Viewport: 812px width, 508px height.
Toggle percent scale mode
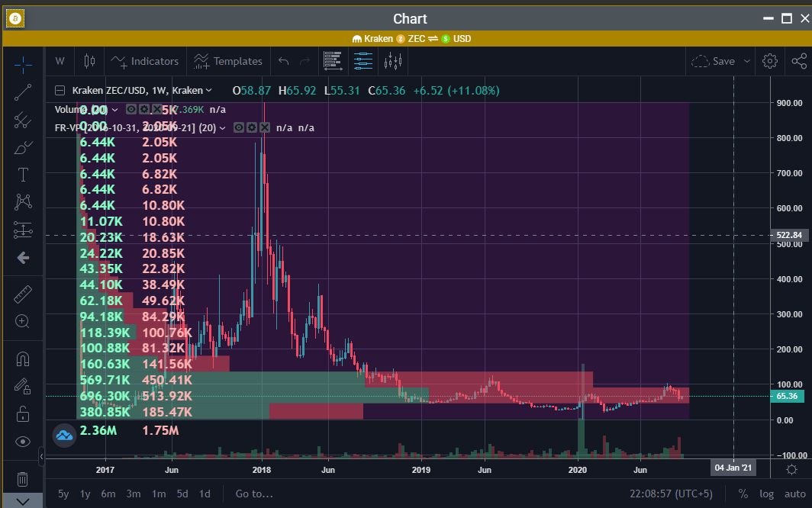[743, 494]
